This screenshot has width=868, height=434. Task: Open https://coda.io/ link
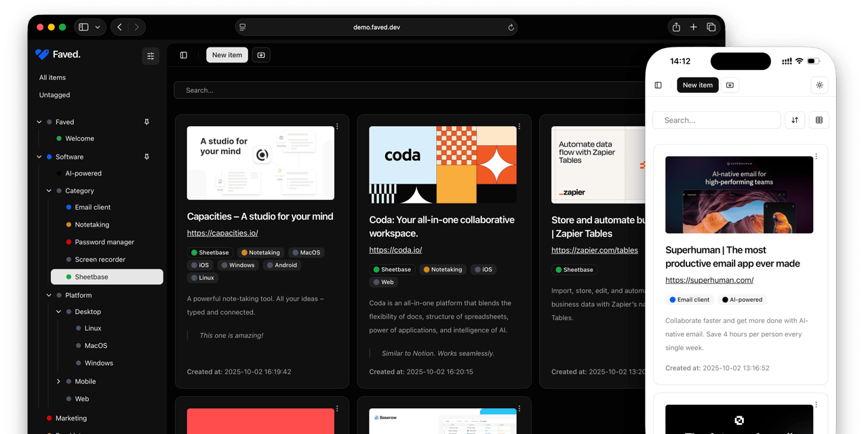point(395,250)
